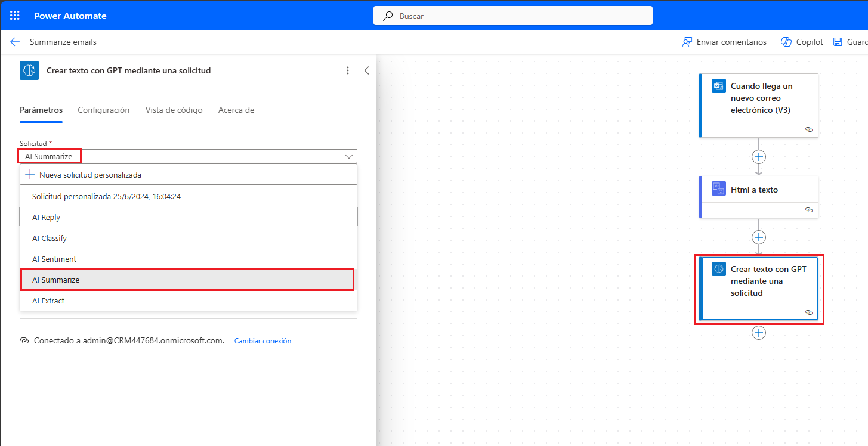This screenshot has width=868, height=446.
Task: Click the save disk icon
Action: point(837,42)
